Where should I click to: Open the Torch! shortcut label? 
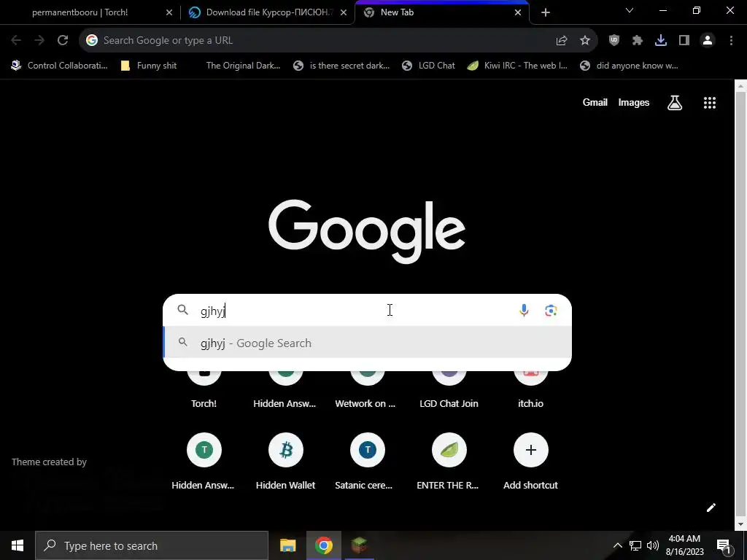[204, 403]
